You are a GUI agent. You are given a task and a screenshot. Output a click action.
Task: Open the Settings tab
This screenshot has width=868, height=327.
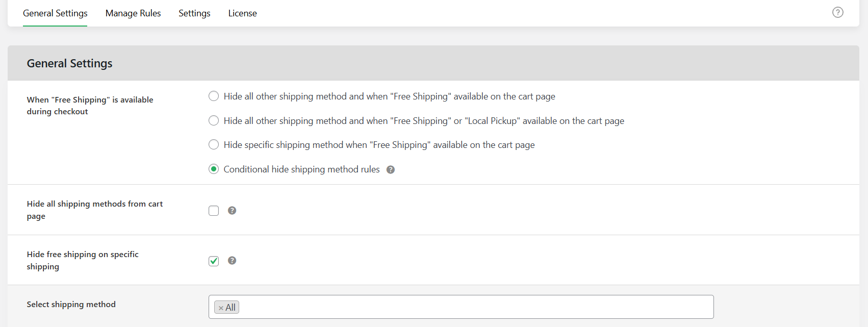(x=194, y=13)
